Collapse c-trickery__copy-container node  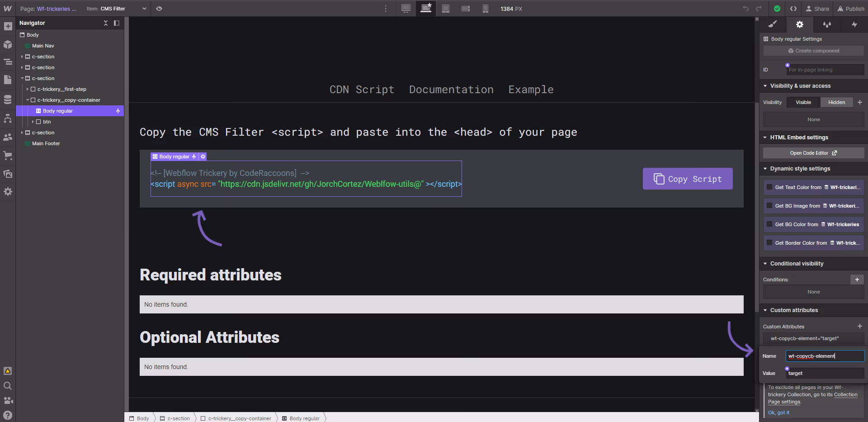[27, 100]
